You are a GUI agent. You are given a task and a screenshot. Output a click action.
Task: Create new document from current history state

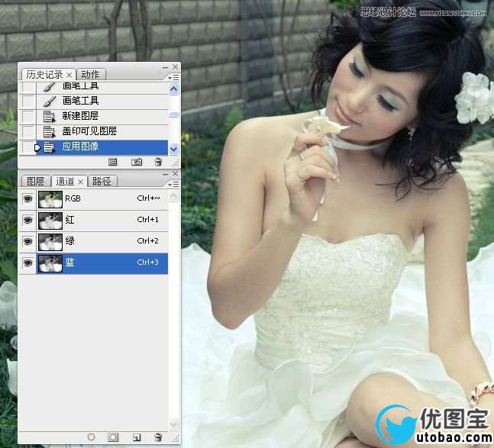pyautogui.click(x=112, y=162)
